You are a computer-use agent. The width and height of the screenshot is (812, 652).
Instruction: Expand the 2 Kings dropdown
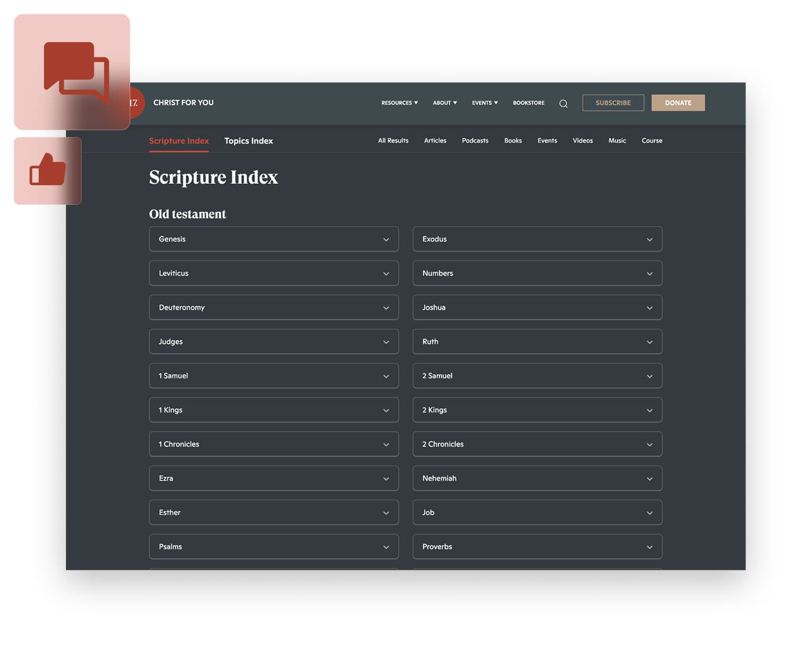[537, 410]
